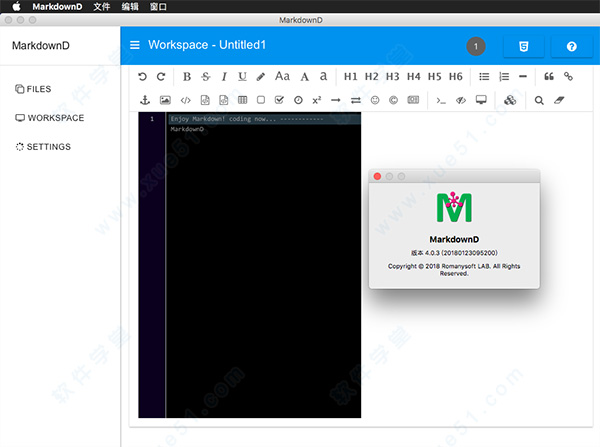Open SETTINGS in the sidebar
Viewport: 600px width, 447px height.
click(x=43, y=147)
